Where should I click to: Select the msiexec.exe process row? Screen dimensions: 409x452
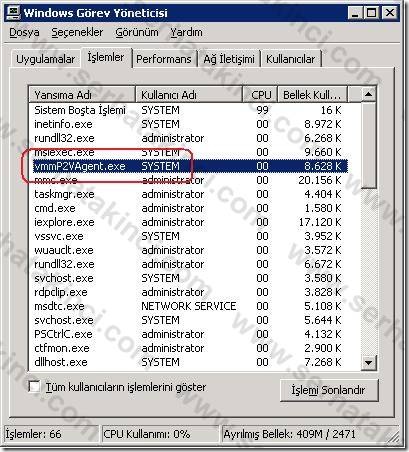(x=188, y=152)
